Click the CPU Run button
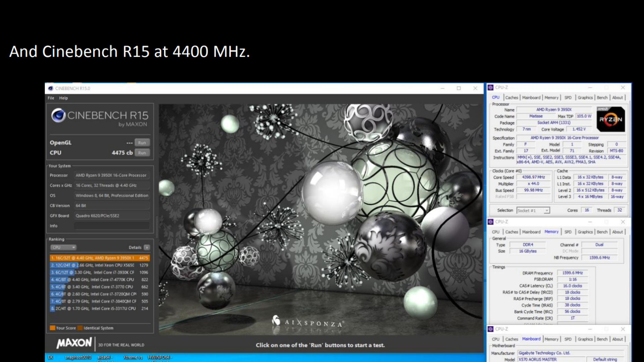 (x=142, y=153)
